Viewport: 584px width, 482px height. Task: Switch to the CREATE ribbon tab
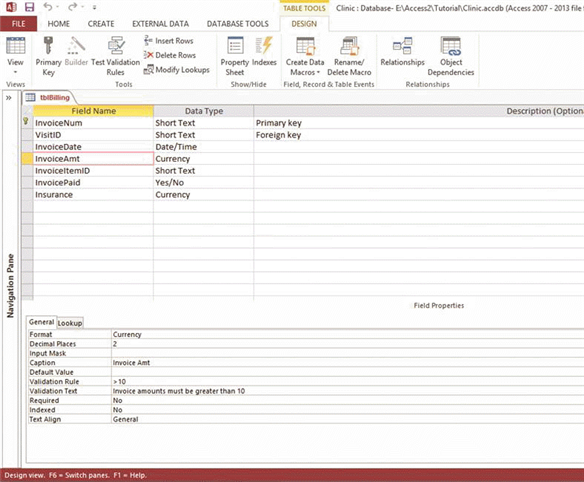tap(101, 24)
